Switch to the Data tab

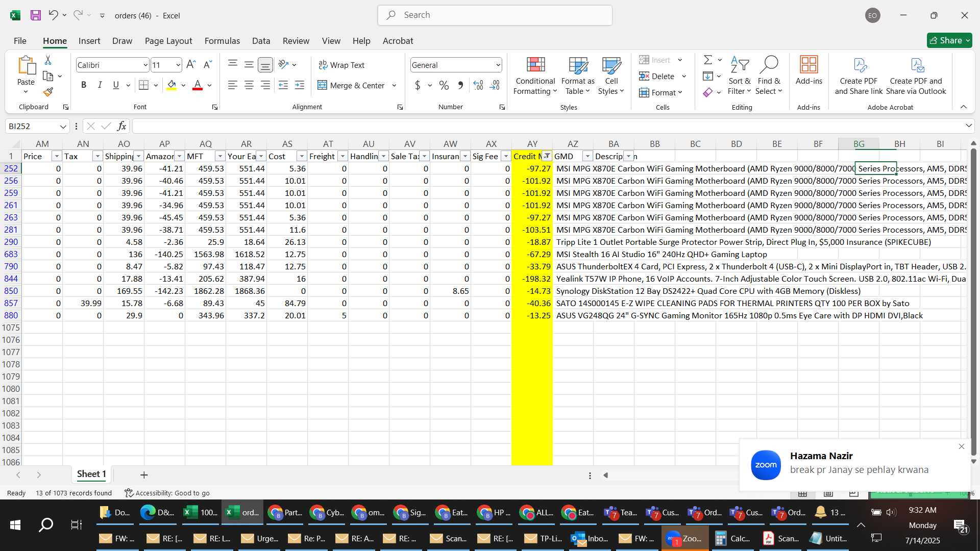point(261,41)
